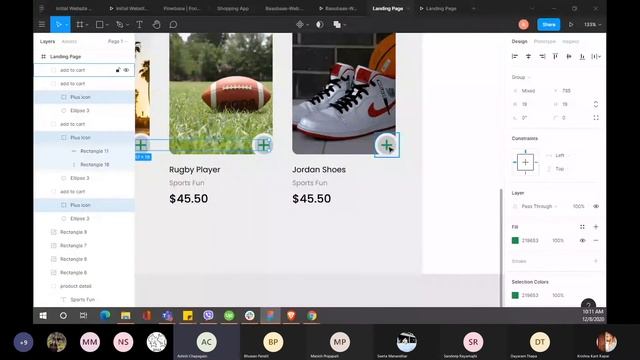Add a new fill with plus icon
Viewport: 640px width, 360px height.
[x=596, y=227]
